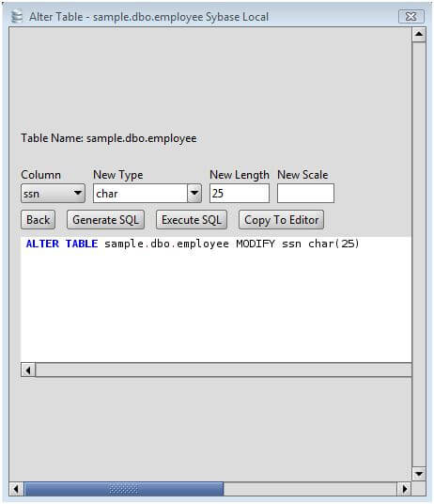
Task: Click the Column label above the ssn dropdown
Action: 40,175
